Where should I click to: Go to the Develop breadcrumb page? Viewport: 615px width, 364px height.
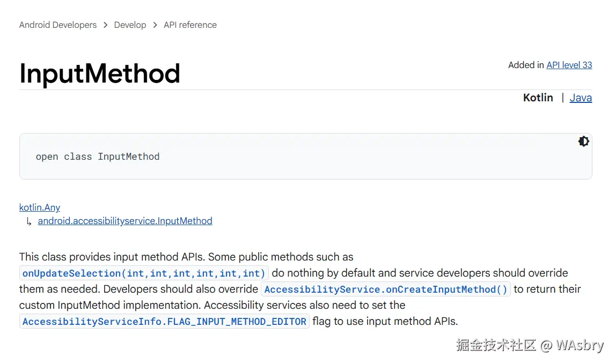point(130,25)
